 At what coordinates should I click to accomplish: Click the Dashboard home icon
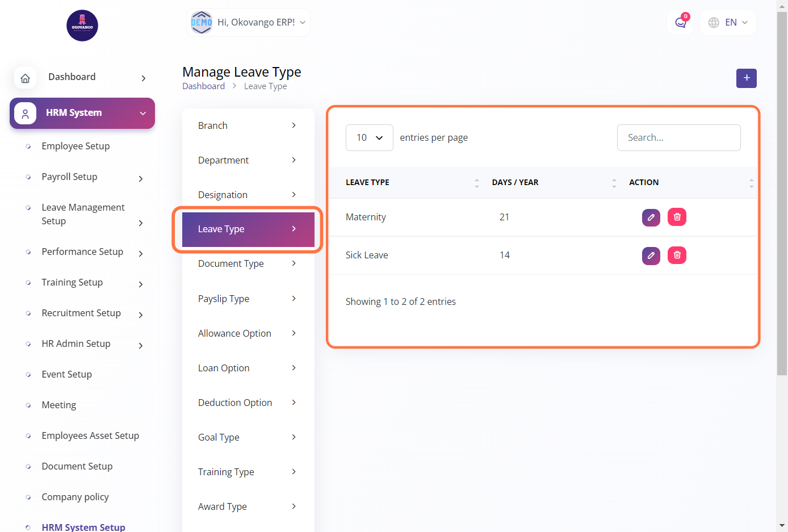(26, 78)
